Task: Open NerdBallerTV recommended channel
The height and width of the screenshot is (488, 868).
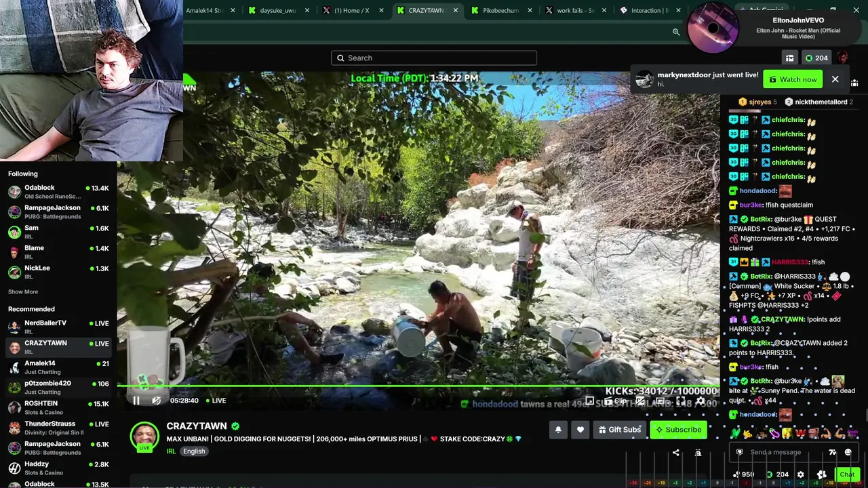Action: click(x=58, y=327)
